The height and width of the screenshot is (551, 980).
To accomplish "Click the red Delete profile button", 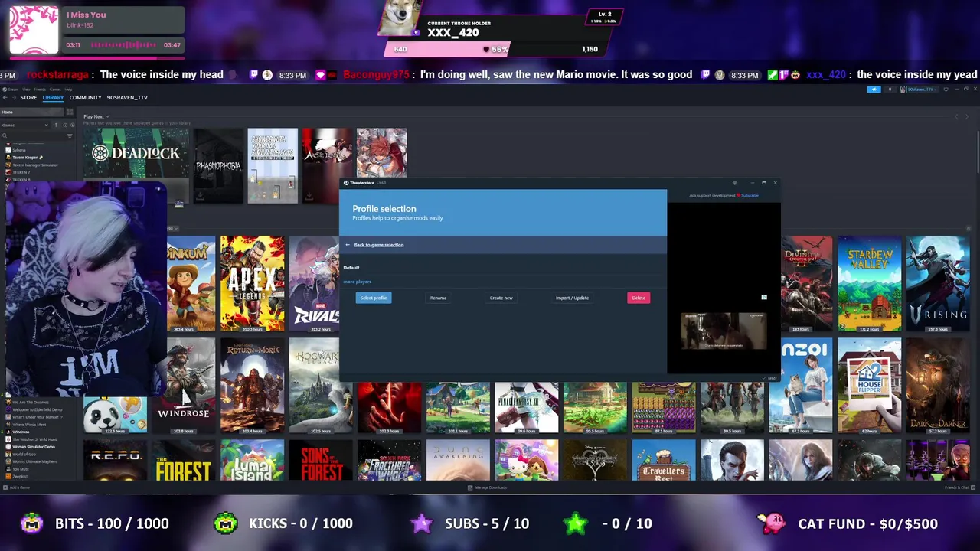I will click(639, 298).
